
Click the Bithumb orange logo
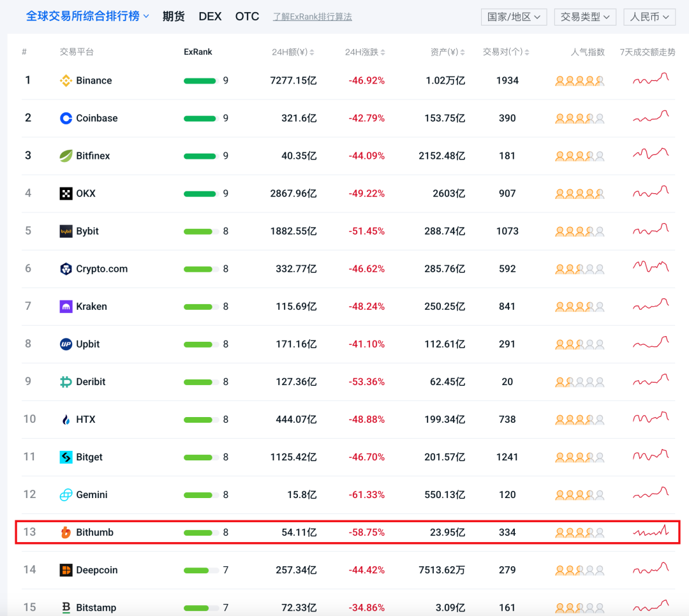click(x=66, y=532)
